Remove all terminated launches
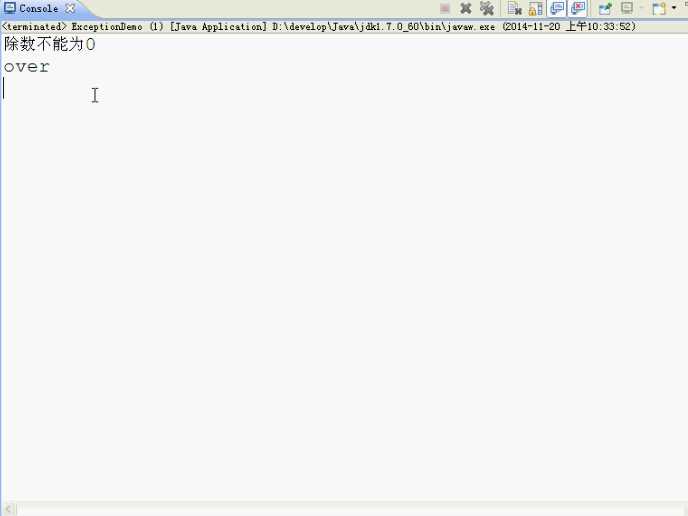Image resolution: width=688 pixels, height=516 pixels. click(x=487, y=8)
